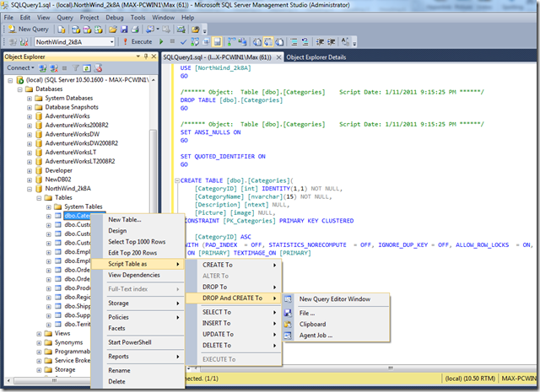Collapse the Tables folder

[x=39, y=198]
